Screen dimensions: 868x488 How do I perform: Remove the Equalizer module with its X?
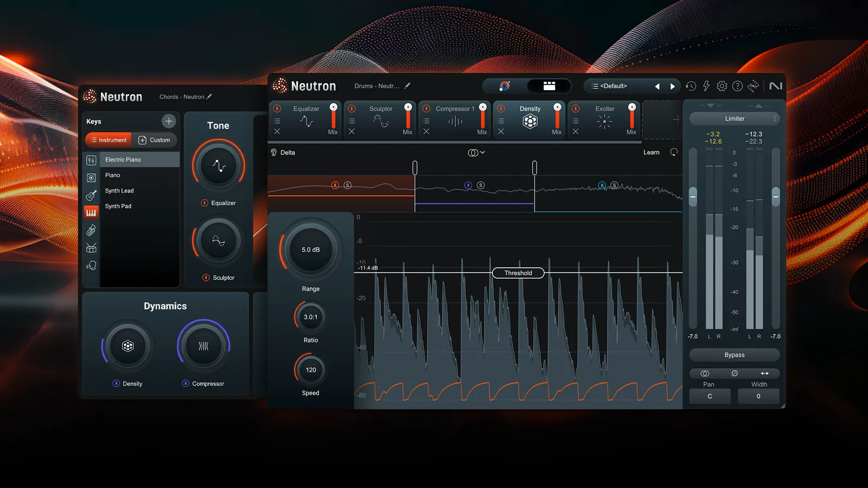pos(277,132)
